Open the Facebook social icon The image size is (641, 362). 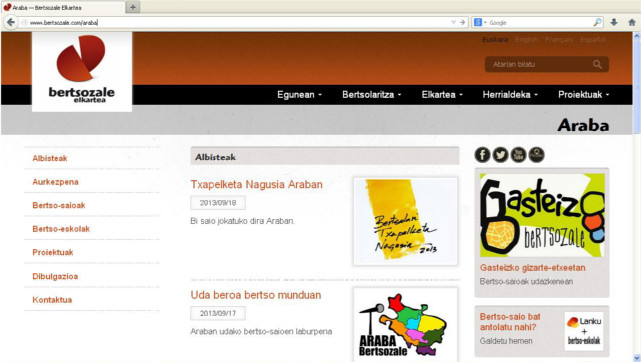pyautogui.click(x=482, y=155)
